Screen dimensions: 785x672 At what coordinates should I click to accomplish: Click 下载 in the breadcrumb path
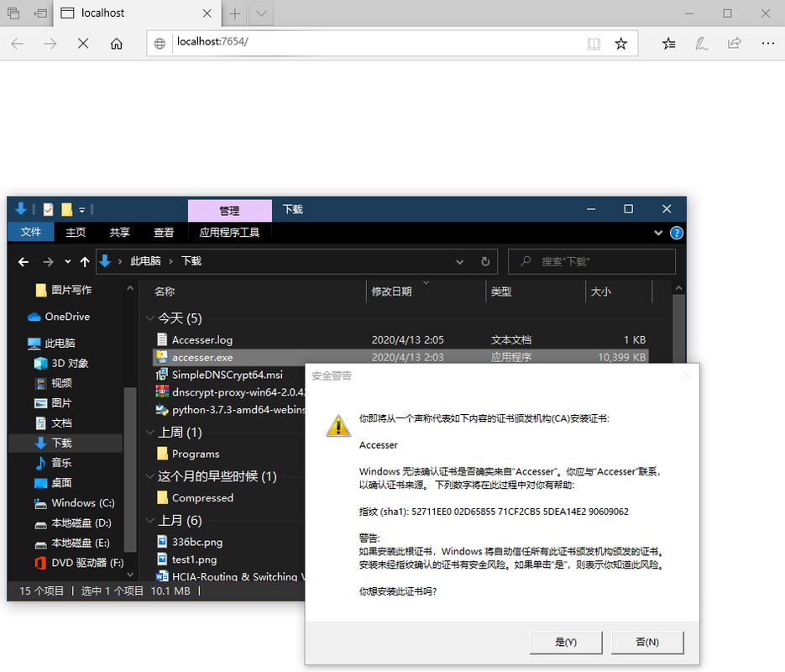pyautogui.click(x=191, y=261)
